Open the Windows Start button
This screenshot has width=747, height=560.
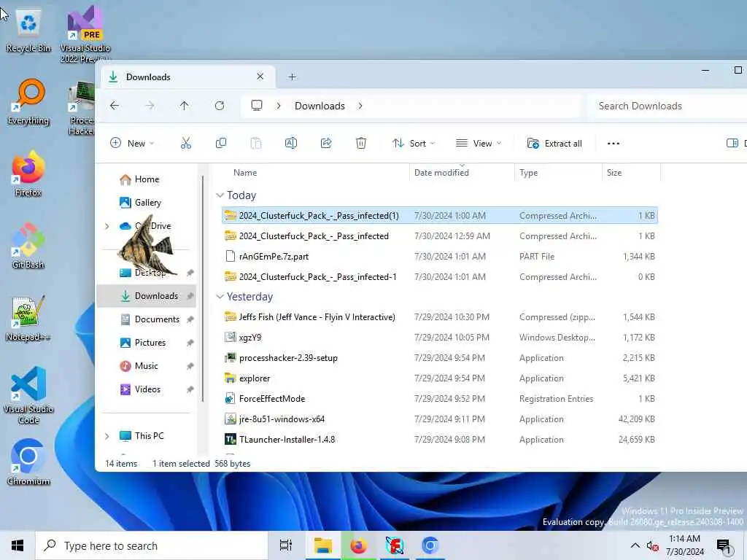[18, 545]
